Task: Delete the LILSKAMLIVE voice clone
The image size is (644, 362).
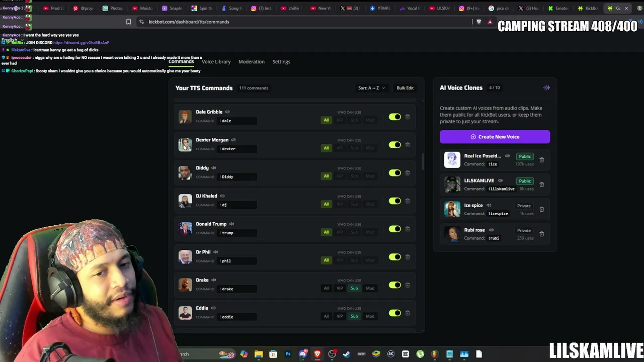Action: coord(542,185)
